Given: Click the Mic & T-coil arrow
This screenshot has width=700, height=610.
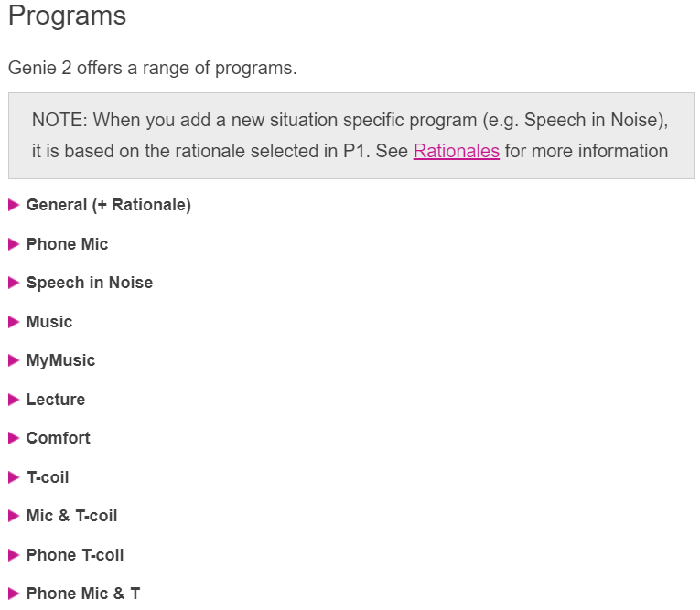Looking at the screenshot, I should [x=14, y=516].
